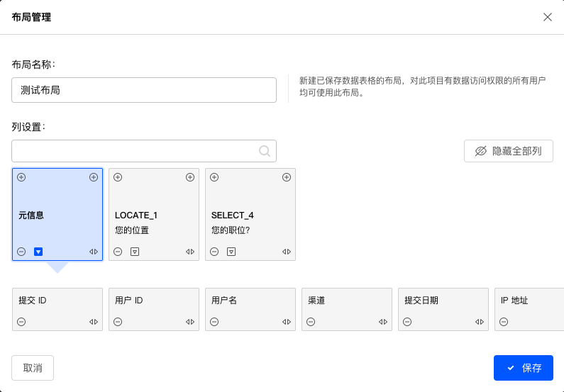Click resize arrows on 渠道 card
The height and width of the screenshot is (392, 564).
click(382, 322)
